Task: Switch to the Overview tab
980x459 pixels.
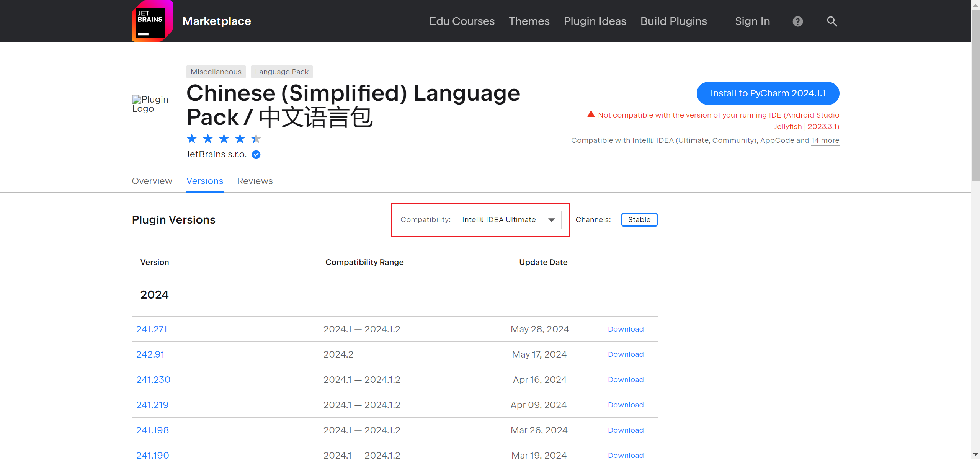Action: (x=152, y=181)
